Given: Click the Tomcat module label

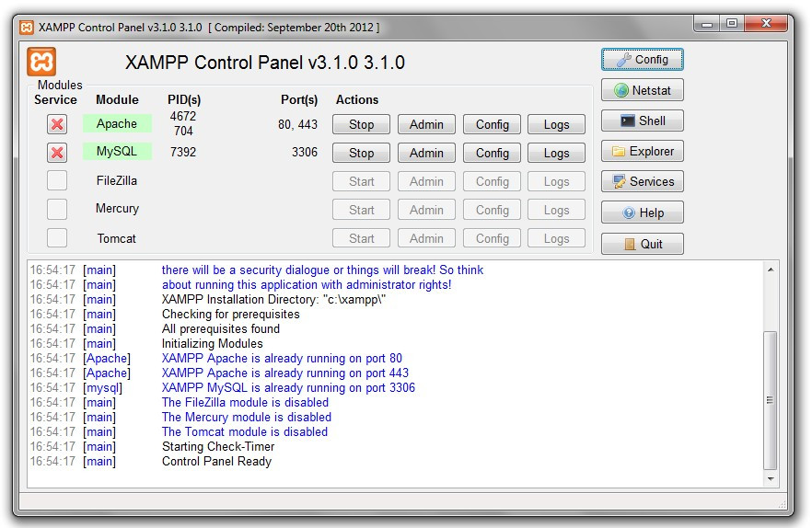Looking at the screenshot, I should [x=117, y=238].
